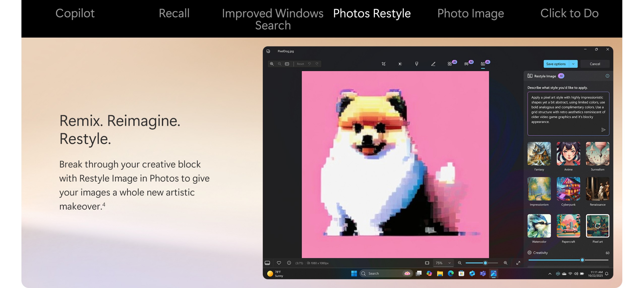The height and width of the screenshot is (288, 644).
Task: Open the 75% zoom level dropdown
Action: [443, 263]
